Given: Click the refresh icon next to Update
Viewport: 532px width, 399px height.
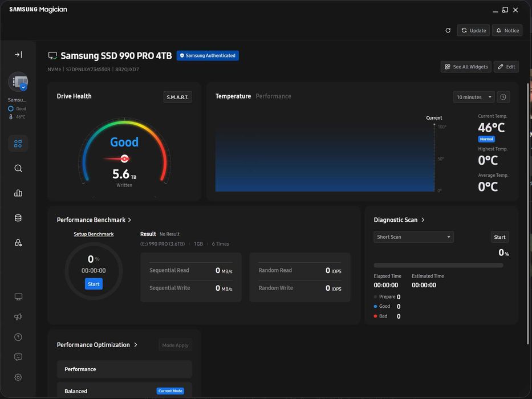Looking at the screenshot, I should (448, 31).
